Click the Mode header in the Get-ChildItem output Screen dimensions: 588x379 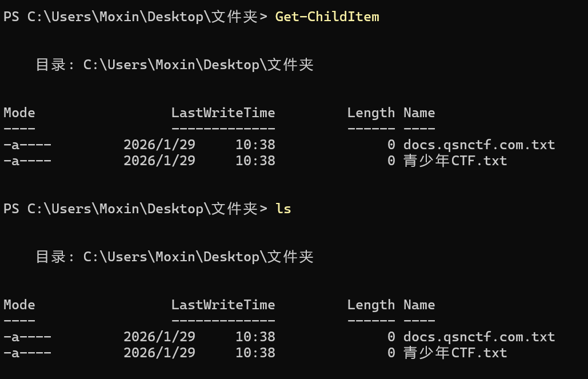pyautogui.click(x=19, y=113)
